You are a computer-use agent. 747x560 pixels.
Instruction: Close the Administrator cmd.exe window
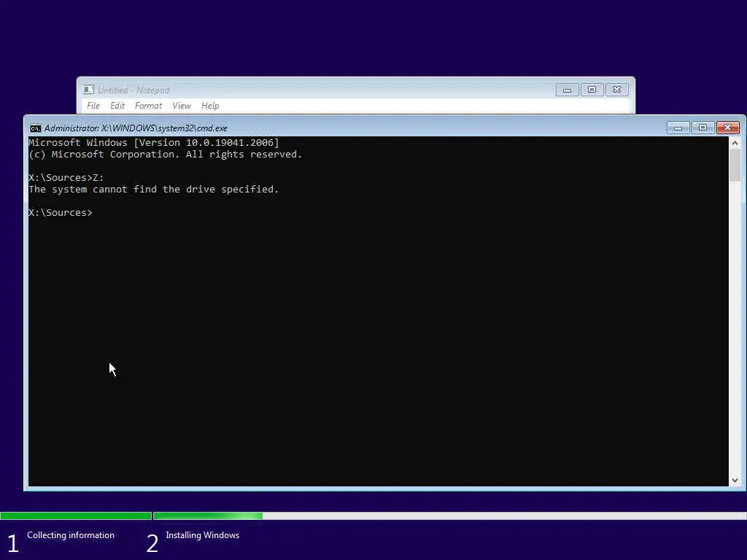pyautogui.click(x=727, y=128)
